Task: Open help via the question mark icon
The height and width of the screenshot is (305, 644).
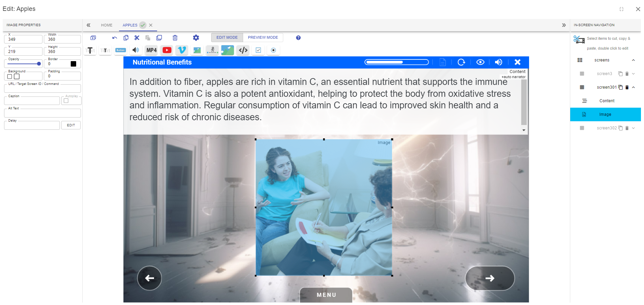Action: pyautogui.click(x=298, y=38)
